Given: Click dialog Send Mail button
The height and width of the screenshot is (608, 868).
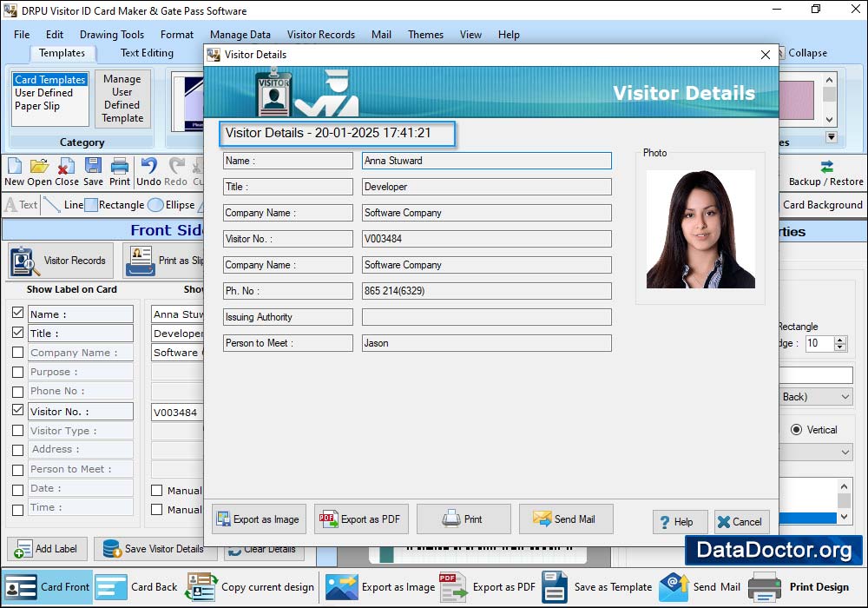Looking at the screenshot, I should click(566, 519).
